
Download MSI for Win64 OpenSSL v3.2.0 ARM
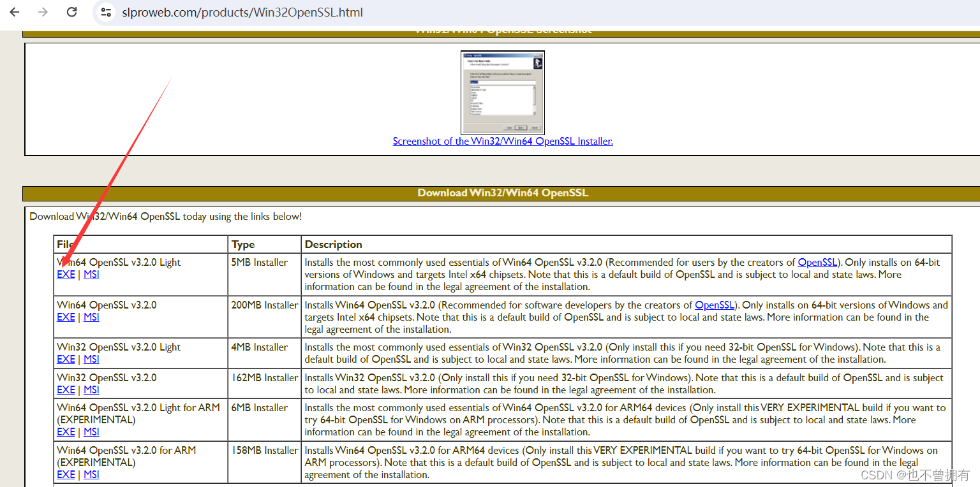point(91,474)
